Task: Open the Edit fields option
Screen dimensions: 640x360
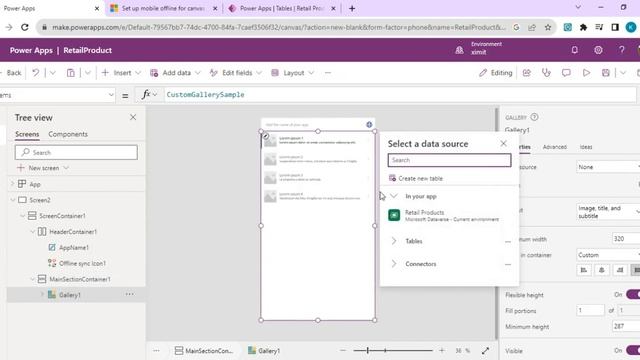Action: click(236, 73)
